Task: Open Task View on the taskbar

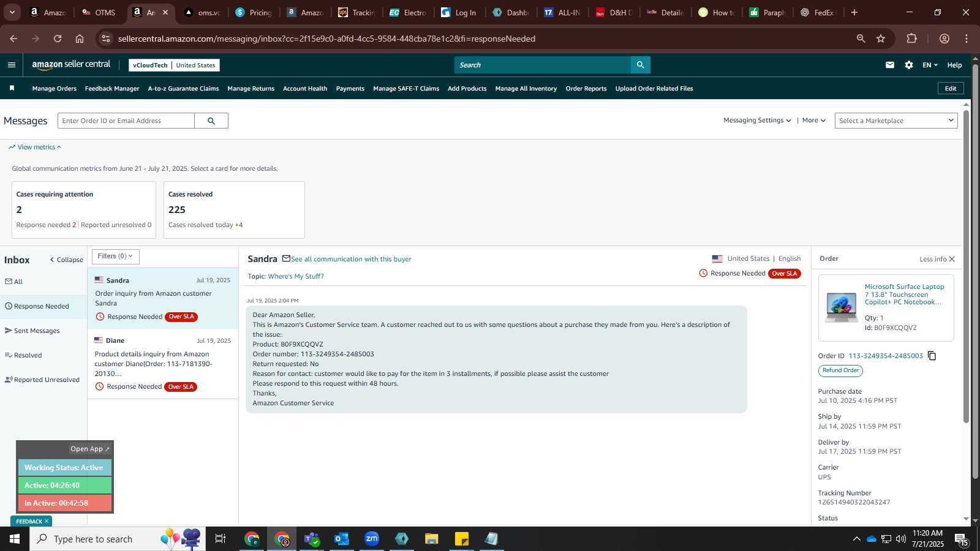Action: point(221,539)
